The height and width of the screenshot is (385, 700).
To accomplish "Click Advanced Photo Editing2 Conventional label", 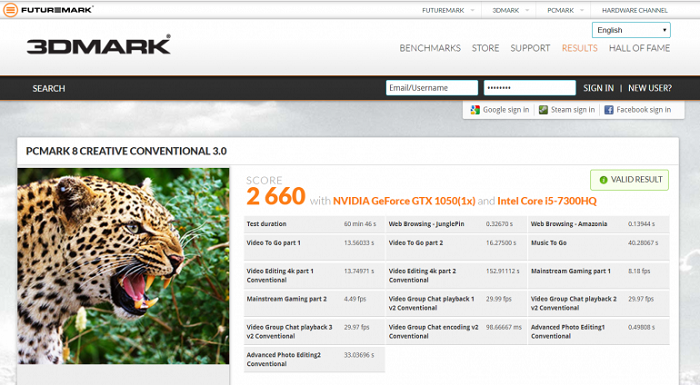I will (283, 359).
